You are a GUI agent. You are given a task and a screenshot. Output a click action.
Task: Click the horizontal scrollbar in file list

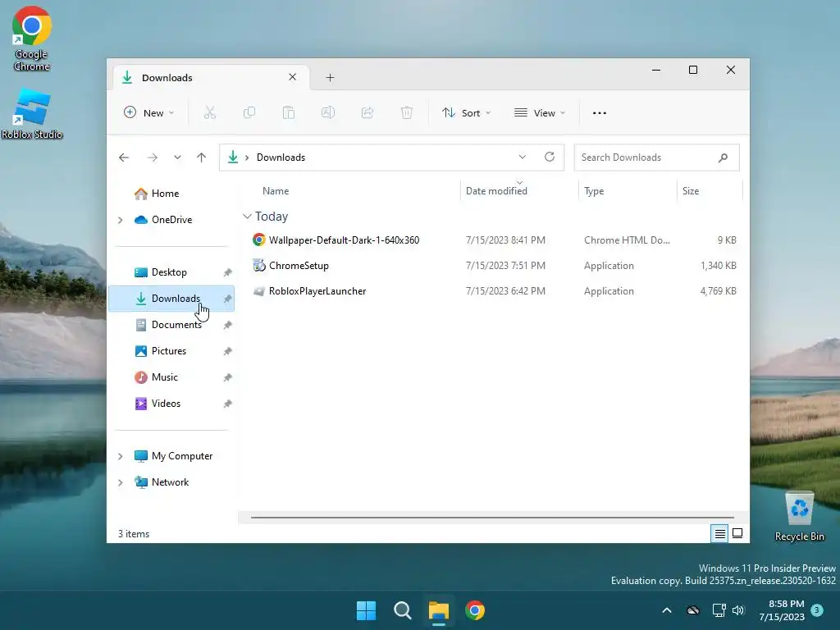coord(492,518)
